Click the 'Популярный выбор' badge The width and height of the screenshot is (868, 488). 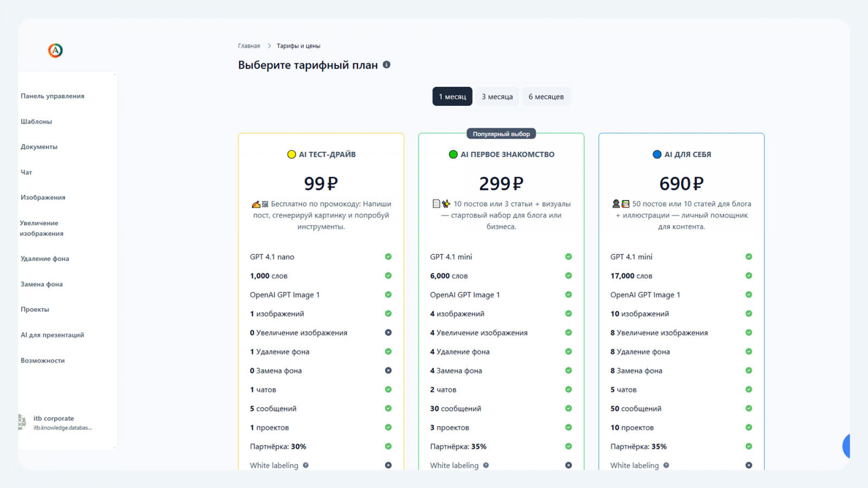pyautogui.click(x=501, y=134)
